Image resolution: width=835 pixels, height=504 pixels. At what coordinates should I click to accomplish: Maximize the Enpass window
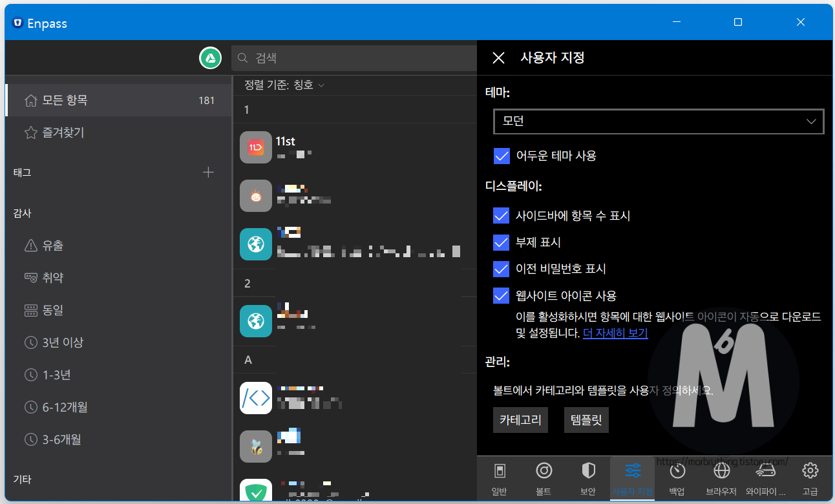(738, 22)
